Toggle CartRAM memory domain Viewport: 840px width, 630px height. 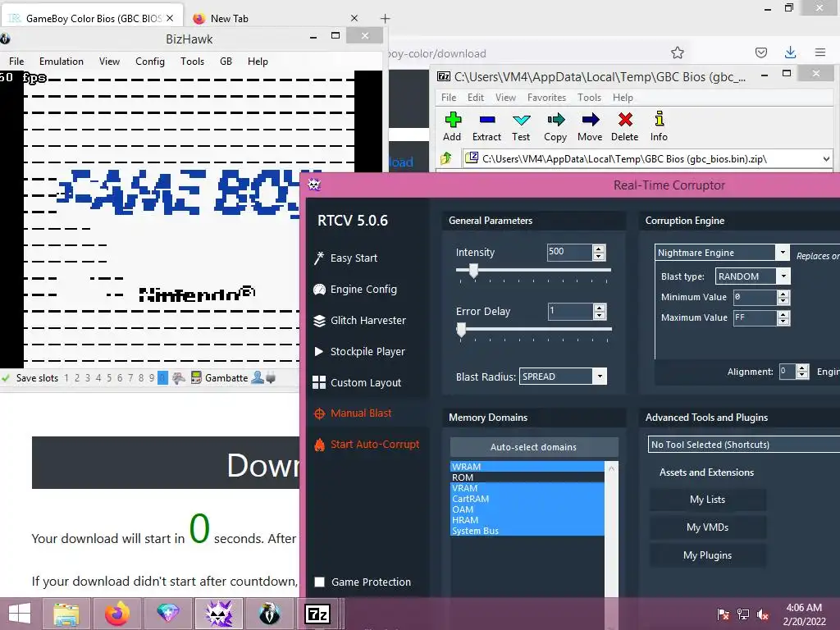point(527,499)
